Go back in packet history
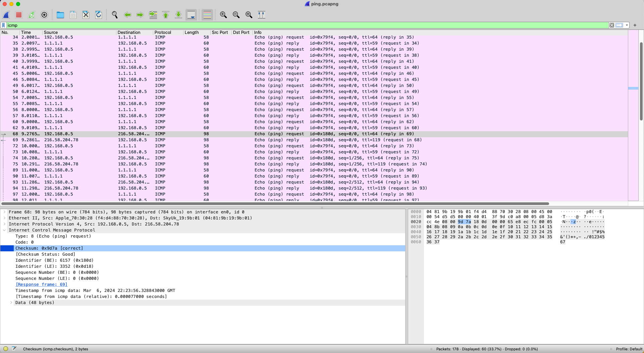644x353 pixels. pos(127,15)
